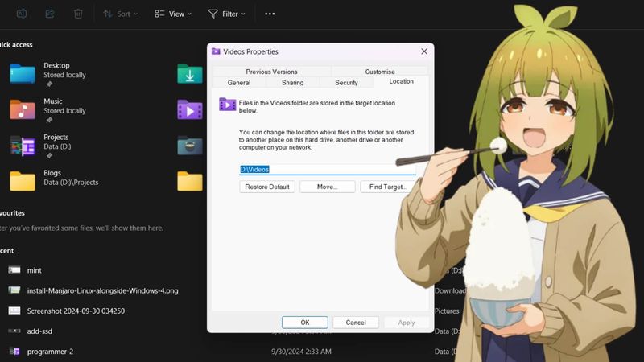Click the Restore Default button
Viewport: 644px width, 362px height.
[267, 187]
